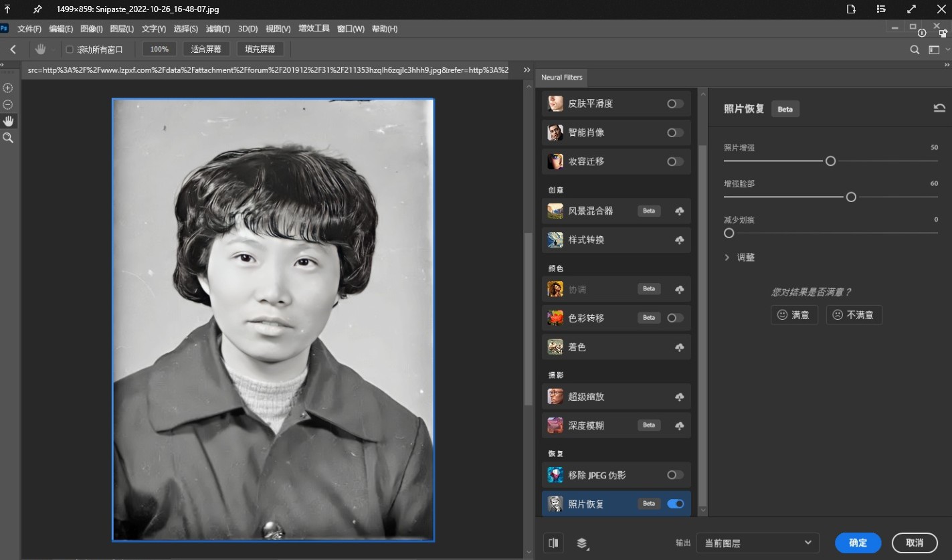Screen dimensions: 952x560
Task: Click the viewer upload arrow icon
Action: [x=7, y=9]
